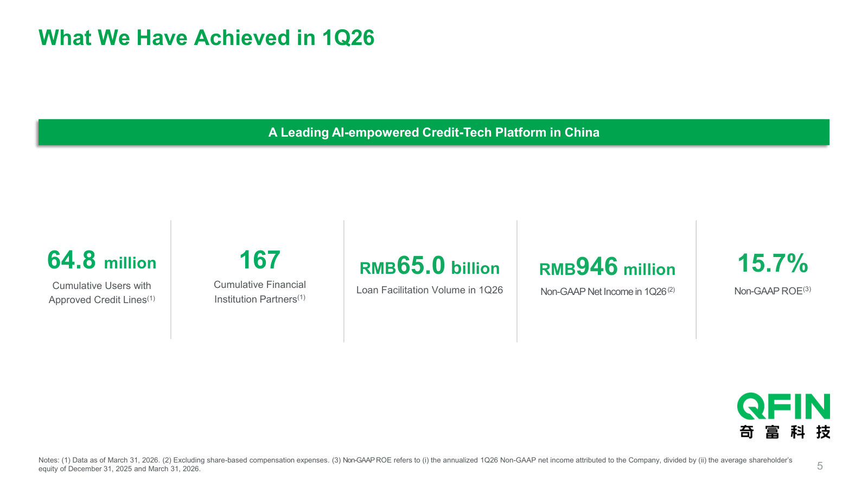
Task: Click the footnotes text starting with 'Notes:'
Action: pos(415,464)
